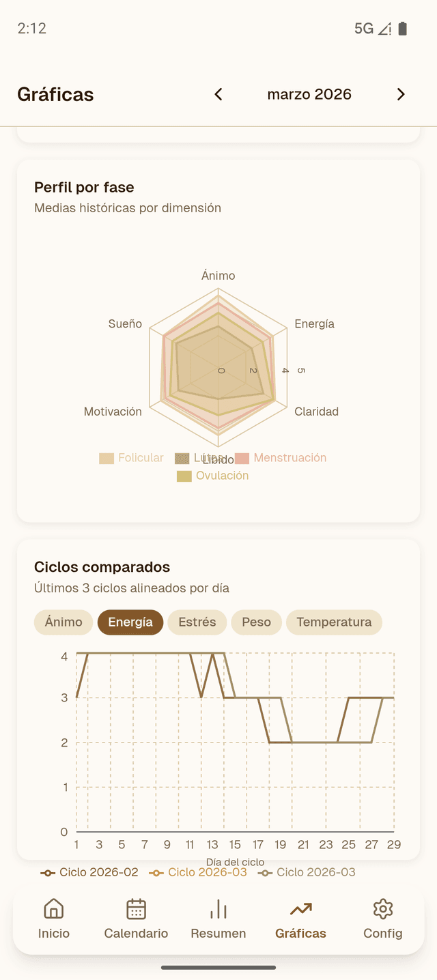Screen dimensions: 437x980
Task: Select the Peso filter chip
Action: pyautogui.click(x=256, y=622)
